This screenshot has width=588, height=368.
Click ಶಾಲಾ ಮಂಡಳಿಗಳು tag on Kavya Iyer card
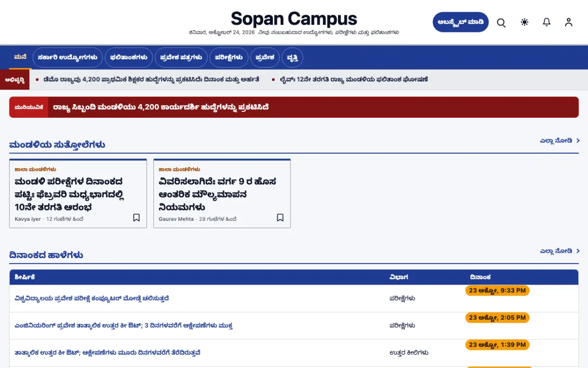point(35,169)
